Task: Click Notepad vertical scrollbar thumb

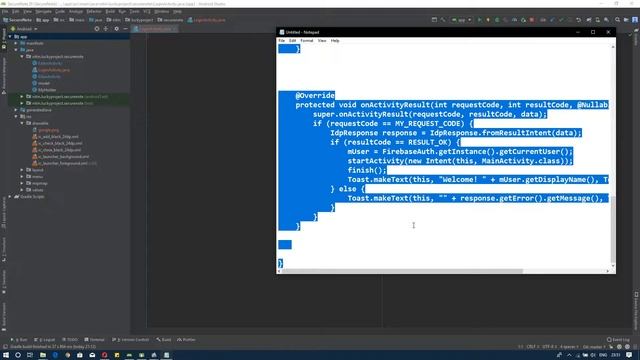Action: pyautogui.click(x=613, y=230)
